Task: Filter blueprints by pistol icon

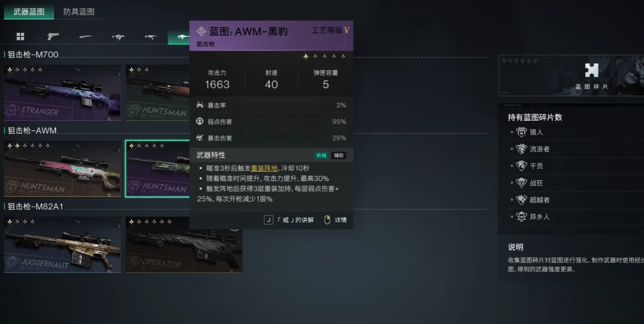Action: coord(53,36)
